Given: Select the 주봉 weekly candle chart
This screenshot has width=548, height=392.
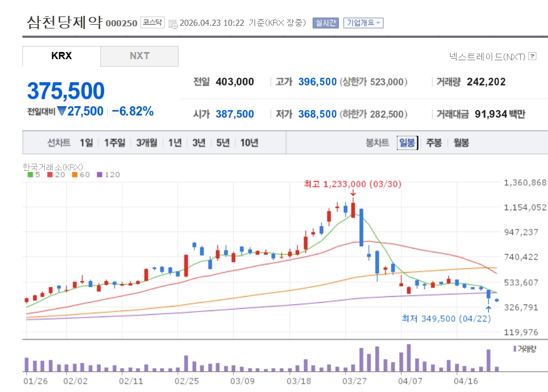Looking at the screenshot, I should click(x=434, y=142).
